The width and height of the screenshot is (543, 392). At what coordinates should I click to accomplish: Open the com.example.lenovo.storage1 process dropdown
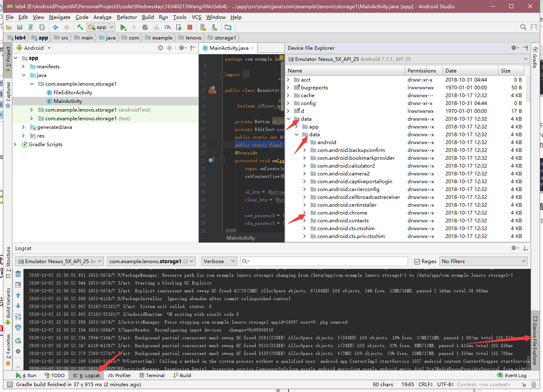tap(152, 261)
